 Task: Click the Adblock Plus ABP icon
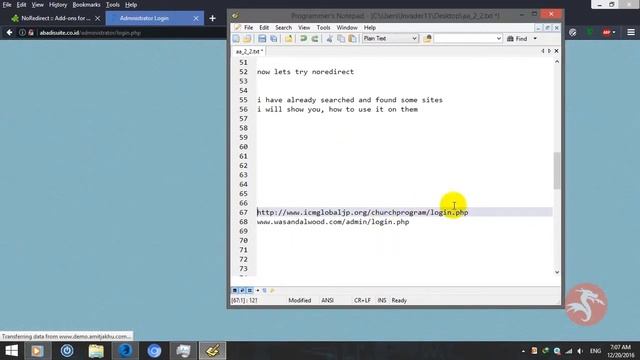coord(607,32)
